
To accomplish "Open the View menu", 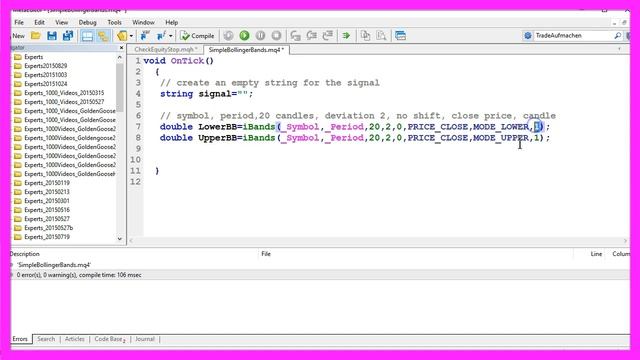I will click(x=62, y=22).
